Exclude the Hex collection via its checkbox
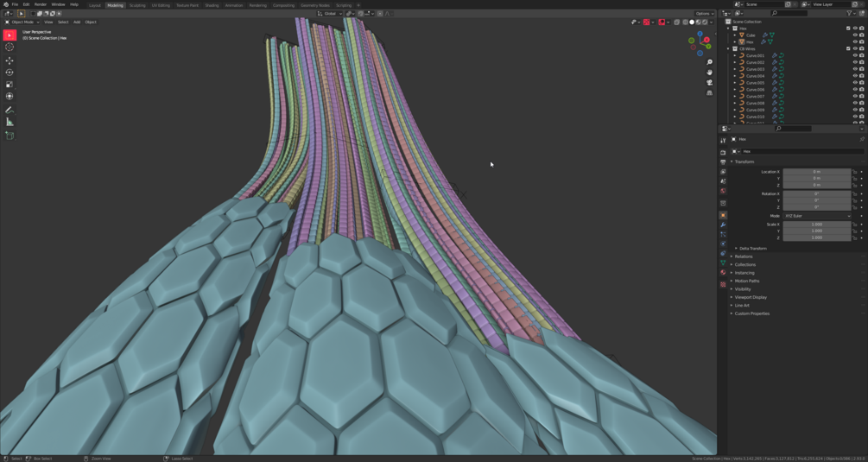Screen dimensions: 868x462 coord(848,28)
